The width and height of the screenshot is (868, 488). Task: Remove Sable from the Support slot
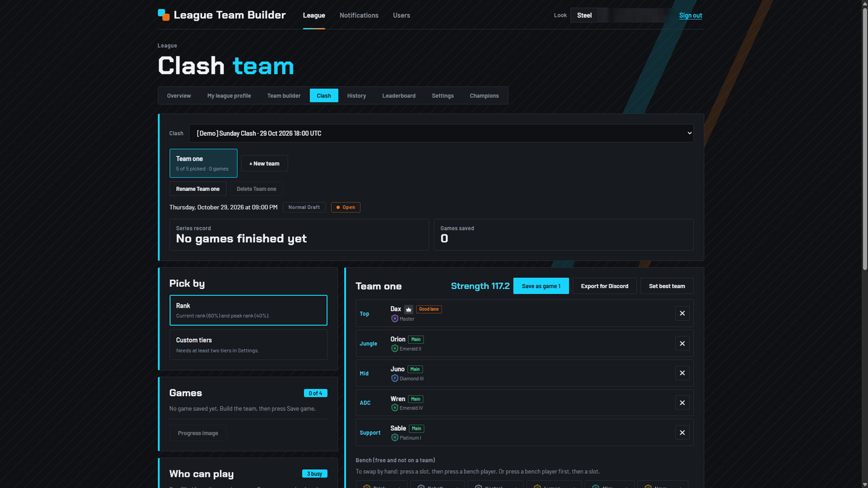click(x=682, y=433)
